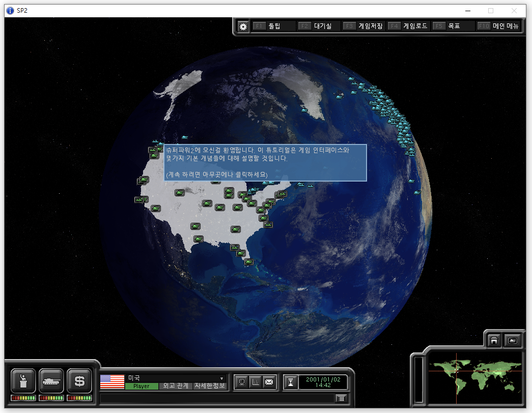This screenshot has width=532, height=413.
Task: Click the vertical zoom bar beside minimap
Action: click(x=418, y=379)
